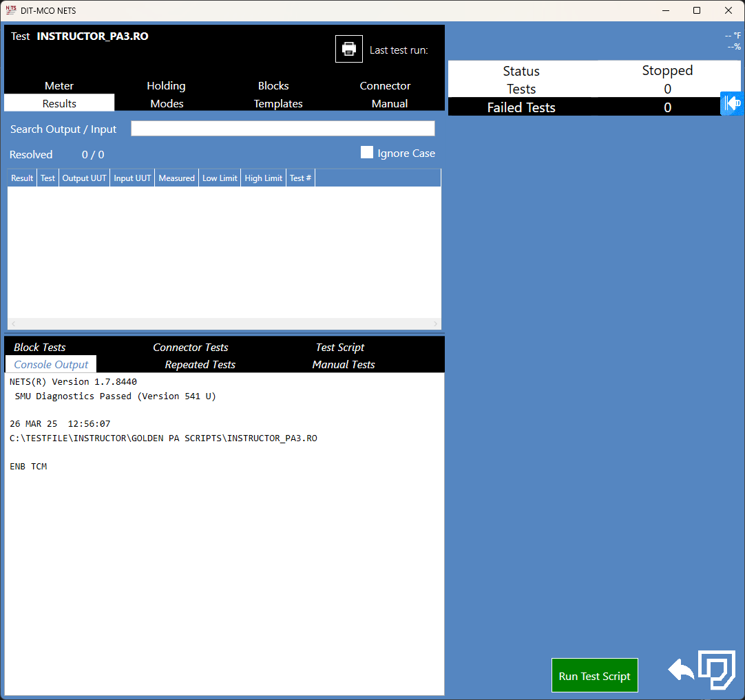Click the NETS app icon in title bar

pyautogui.click(x=10, y=10)
